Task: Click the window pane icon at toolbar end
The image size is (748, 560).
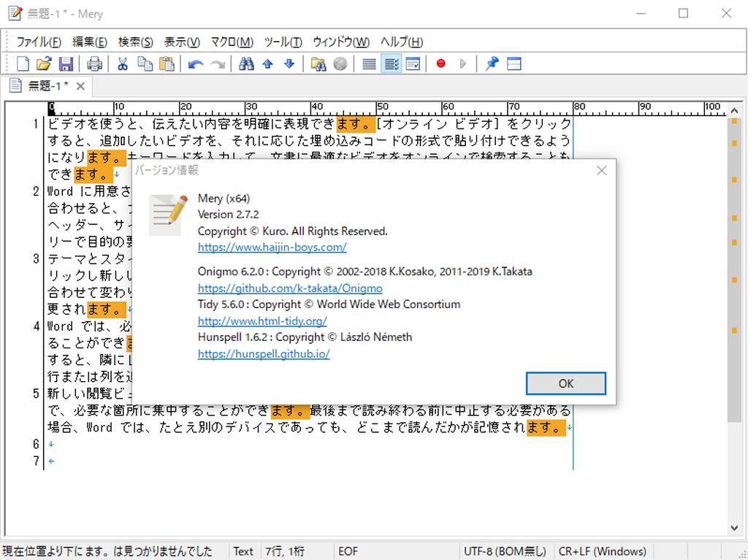Action: (x=514, y=64)
